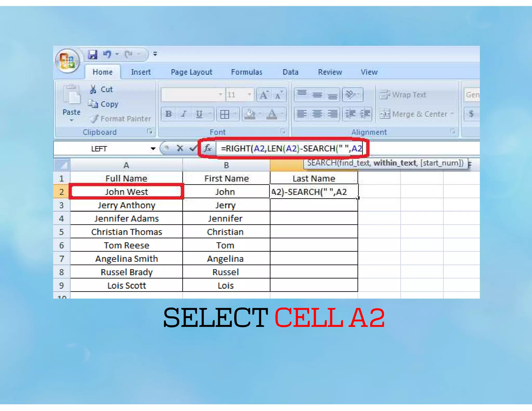Toggle Italic formatting
The width and height of the screenshot is (532, 411).
click(184, 114)
